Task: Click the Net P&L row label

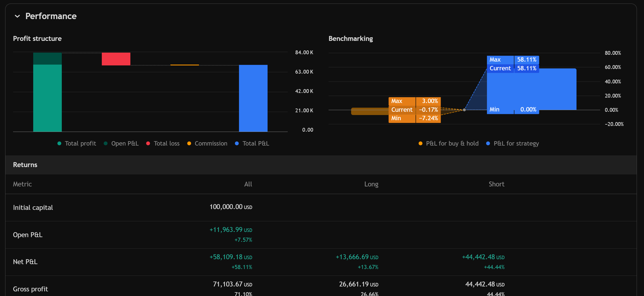Action: (25, 262)
